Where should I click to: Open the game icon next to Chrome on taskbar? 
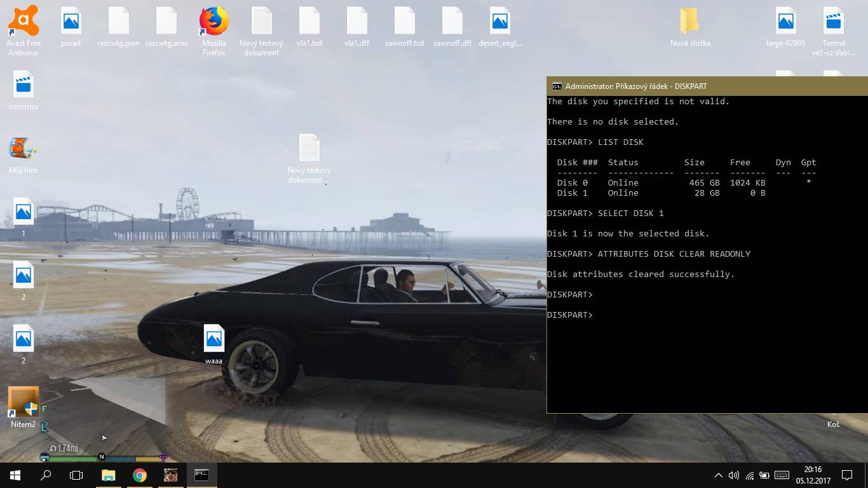click(x=170, y=475)
